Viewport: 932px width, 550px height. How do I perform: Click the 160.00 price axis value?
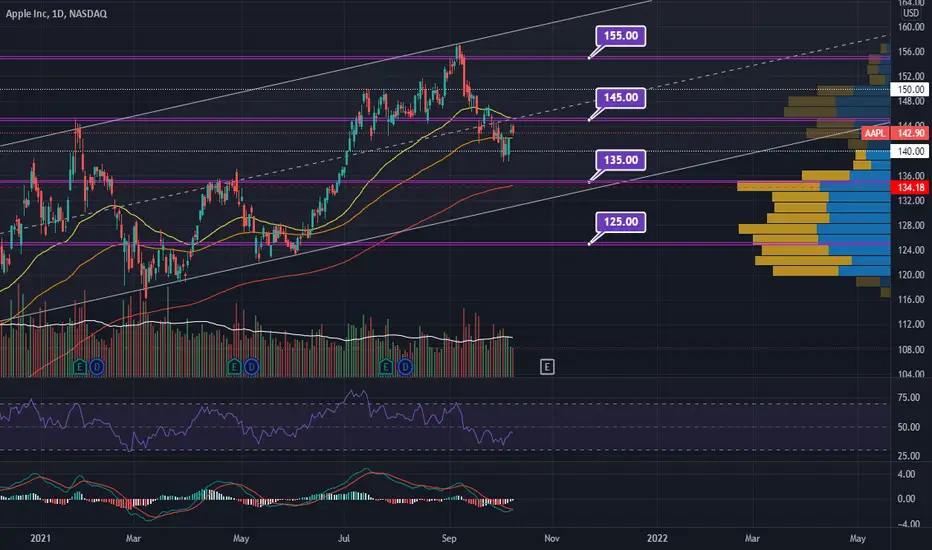911,27
